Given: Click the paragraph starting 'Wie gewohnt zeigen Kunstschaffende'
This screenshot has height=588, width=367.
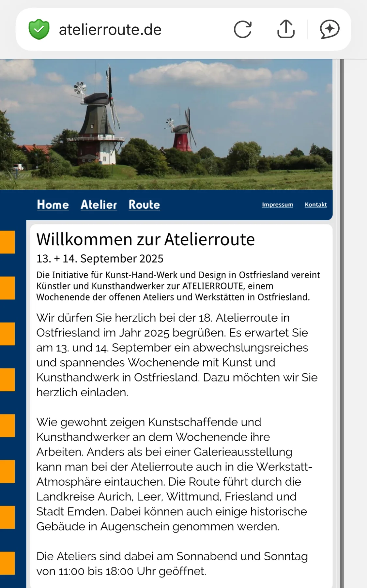Looking at the screenshot, I should 175,474.
